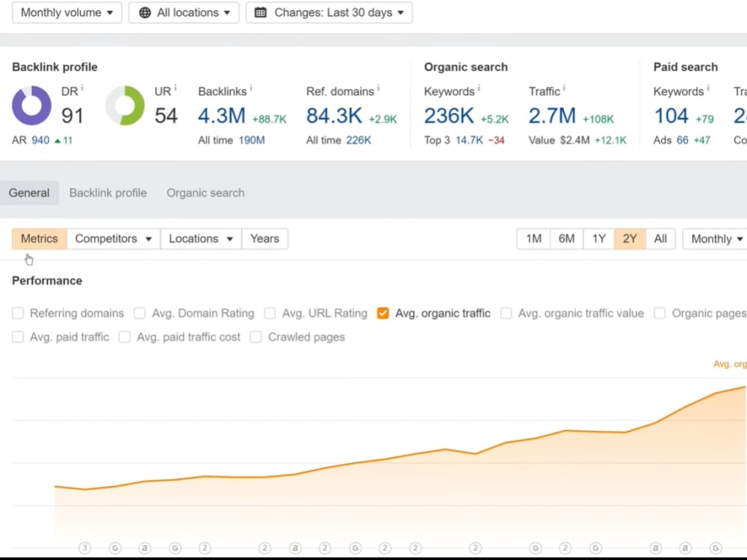Viewport: 747px width, 560px height.
Task: Enable the Avg. paid traffic cost checkbox
Action: [124, 337]
